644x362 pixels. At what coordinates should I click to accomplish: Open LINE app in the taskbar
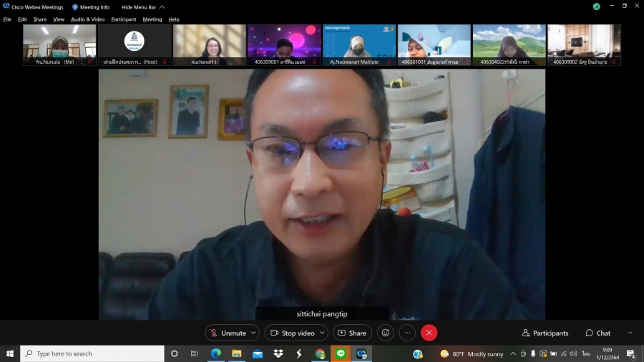341,353
